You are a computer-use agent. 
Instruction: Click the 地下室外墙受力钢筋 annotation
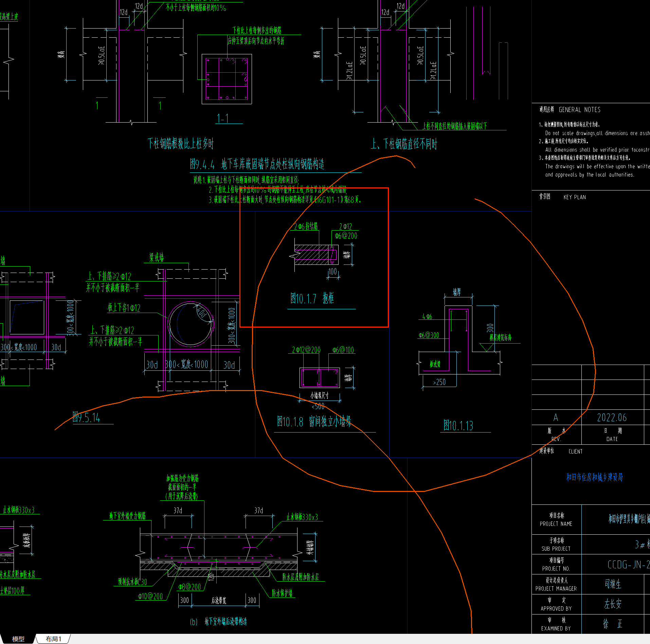pyautogui.click(x=127, y=516)
